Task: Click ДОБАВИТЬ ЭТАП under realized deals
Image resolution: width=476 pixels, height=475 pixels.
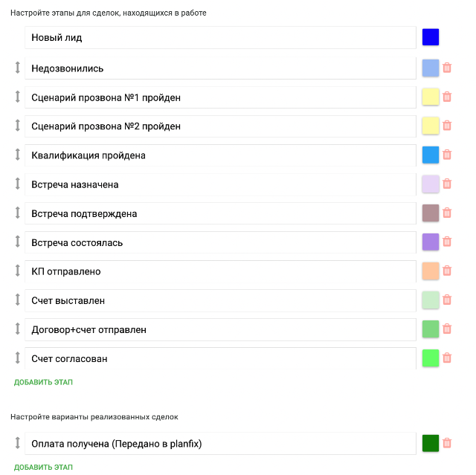Action: click(43, 467)
